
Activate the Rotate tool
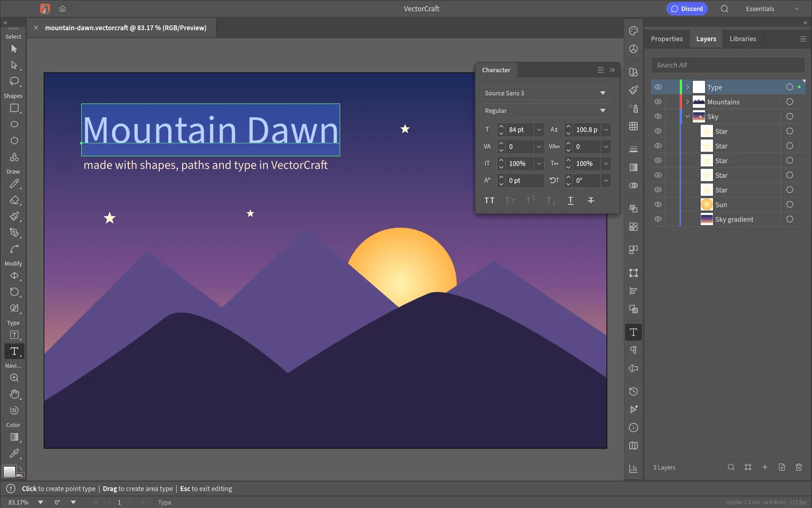point(14,292)
